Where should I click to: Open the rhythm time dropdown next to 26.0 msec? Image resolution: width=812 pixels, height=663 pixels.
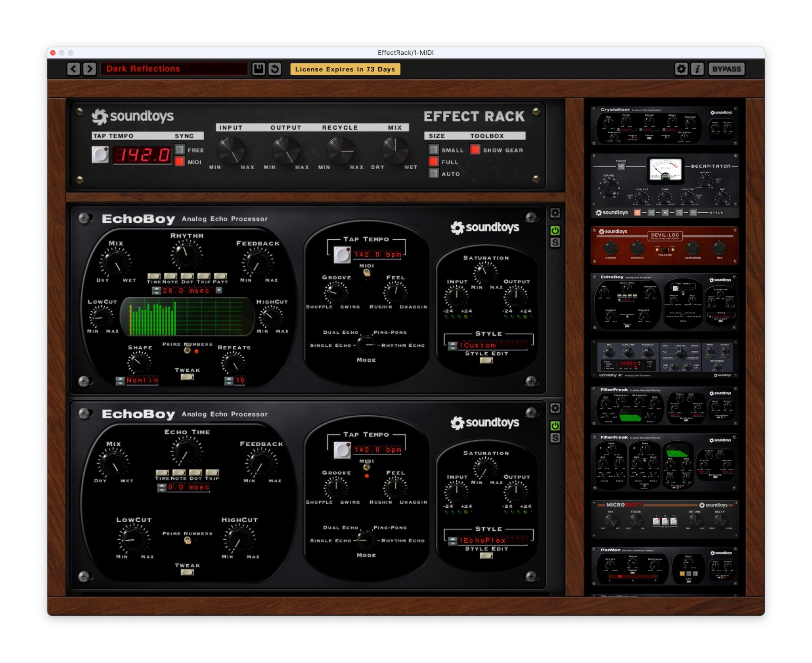pyautogui.click(x=219, y=290)
